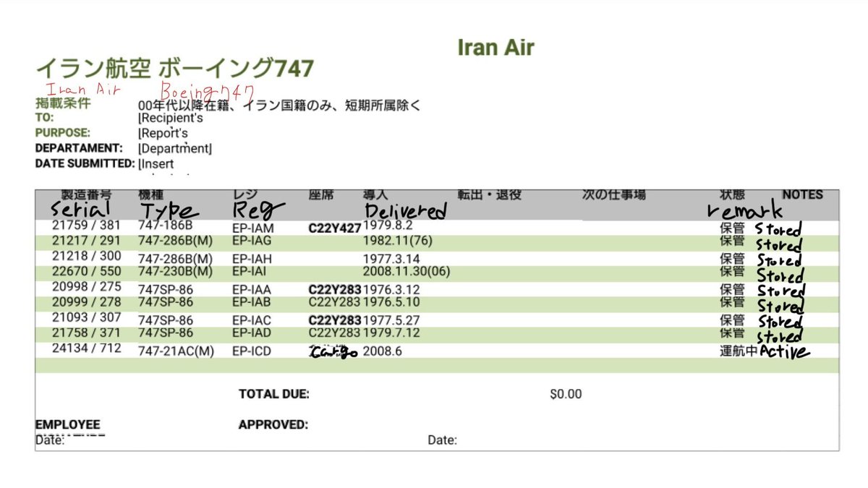Click the EMPLOYEE label
868x488 pixels.
68,424
